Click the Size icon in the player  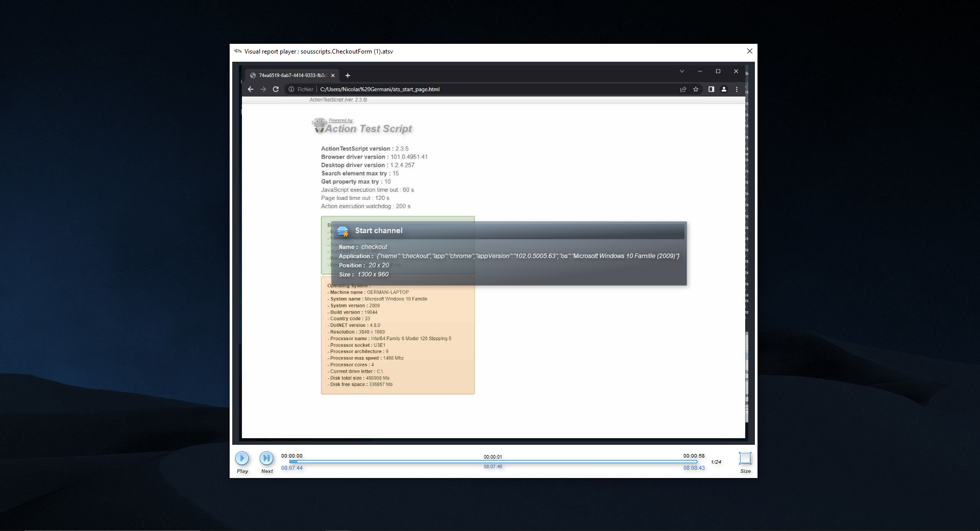(x=745, y=458)
